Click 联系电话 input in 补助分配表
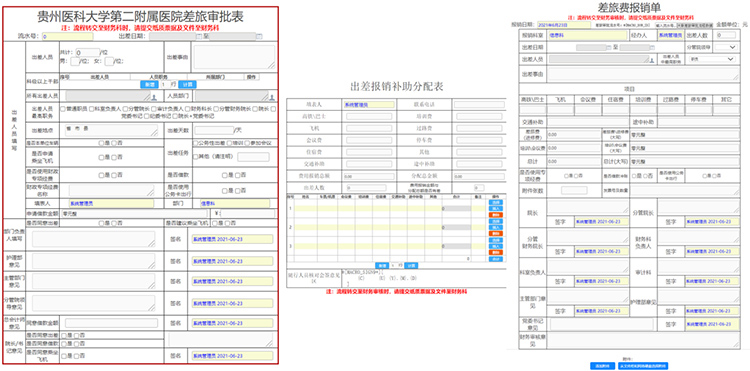The height and width of the screenshot is (371, 750). (x=479, y=104)
